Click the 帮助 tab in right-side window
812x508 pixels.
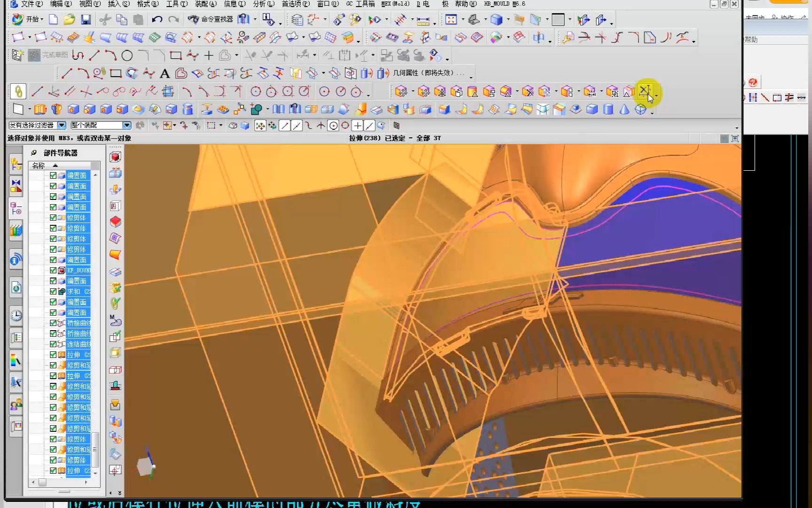click(x=751, y=40)
